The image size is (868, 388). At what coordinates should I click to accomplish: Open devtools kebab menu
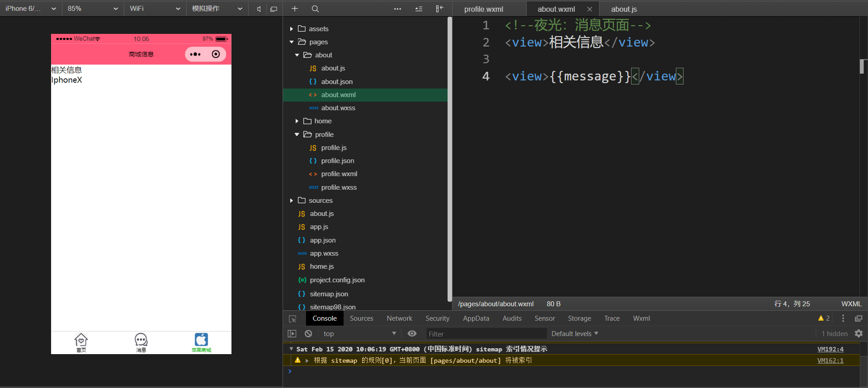[x=843, y=318]
